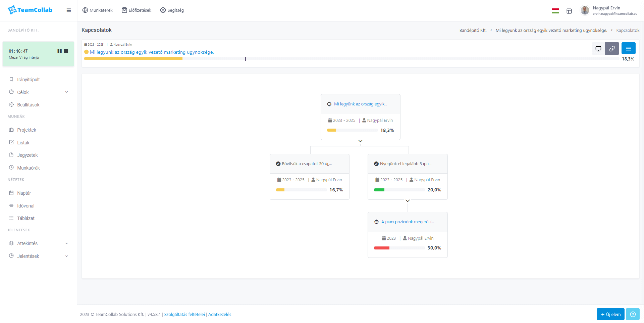644x323 pixels.
Task: Click the Mezei Virág interjú timer label
Action: (x=24, y=58)
